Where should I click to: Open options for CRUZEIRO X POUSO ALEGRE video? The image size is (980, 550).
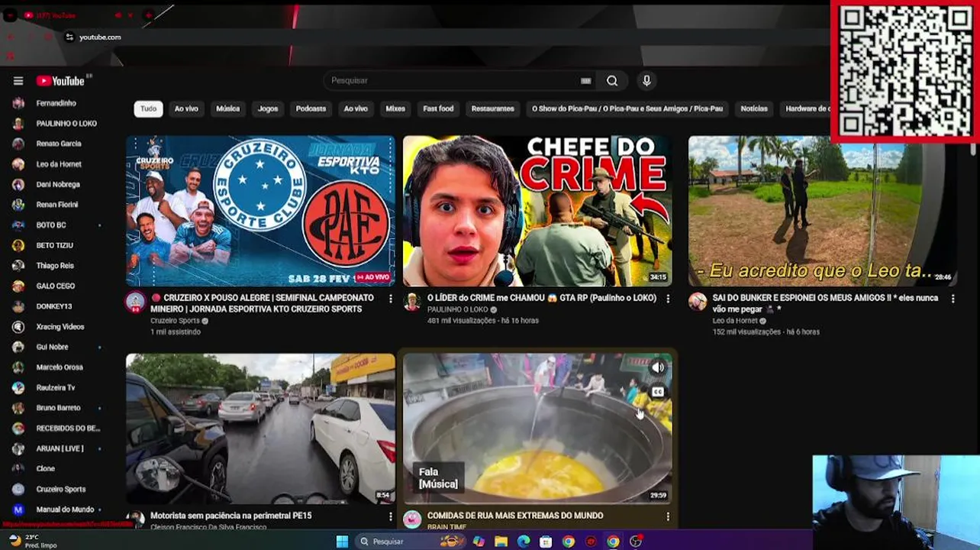(x=391, y=299)
